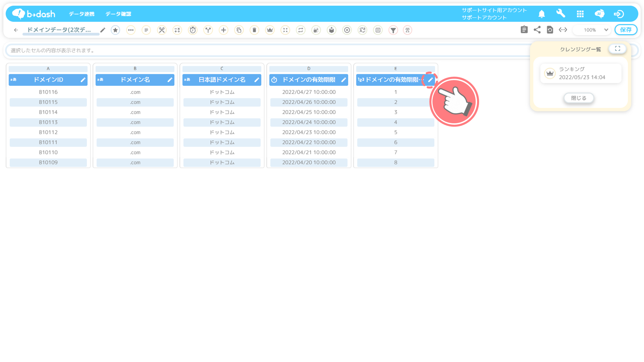Image resolution: width=644 pixels, height=362 pixels.
Task: Select the ドットコム cell in the B10116 row
Action: tap(222, 92)
